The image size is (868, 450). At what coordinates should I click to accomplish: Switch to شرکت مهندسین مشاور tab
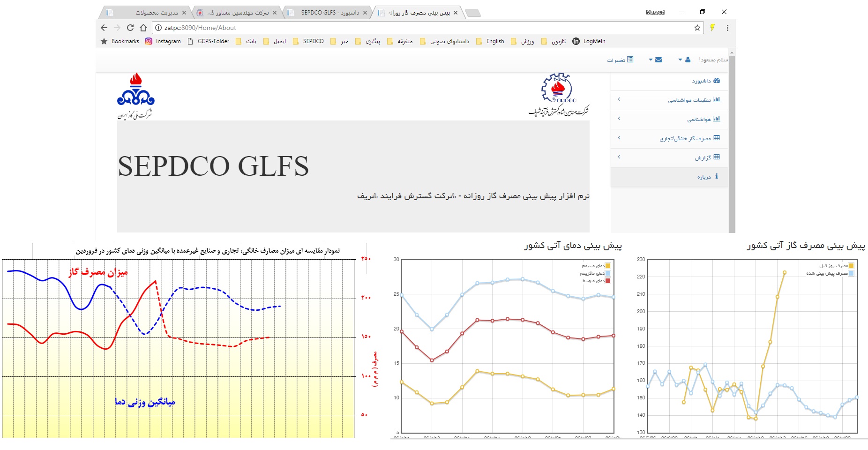[237, 13]
